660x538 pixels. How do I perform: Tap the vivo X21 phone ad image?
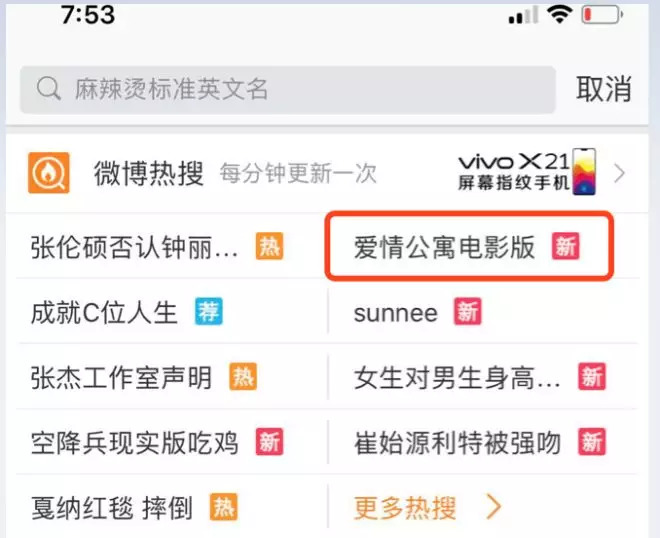click(x=528, y=172)
